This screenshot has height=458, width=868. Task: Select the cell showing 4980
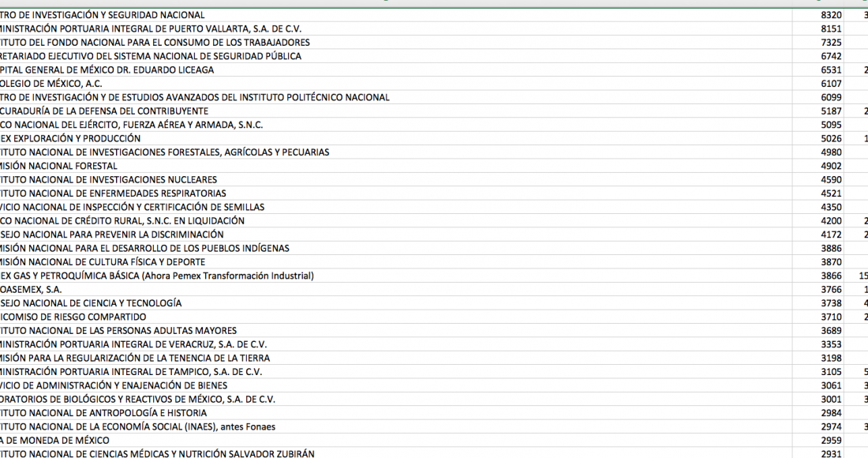click(831, 152)
